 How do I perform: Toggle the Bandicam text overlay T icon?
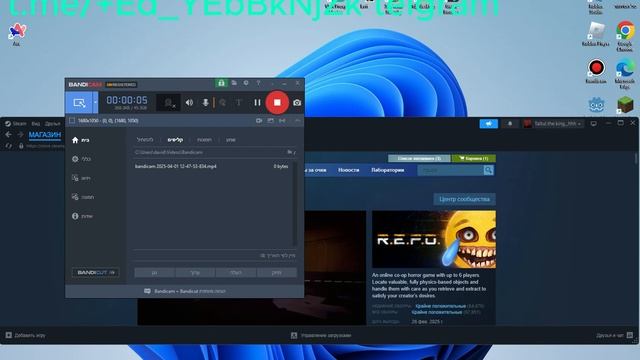click(239, 103)
